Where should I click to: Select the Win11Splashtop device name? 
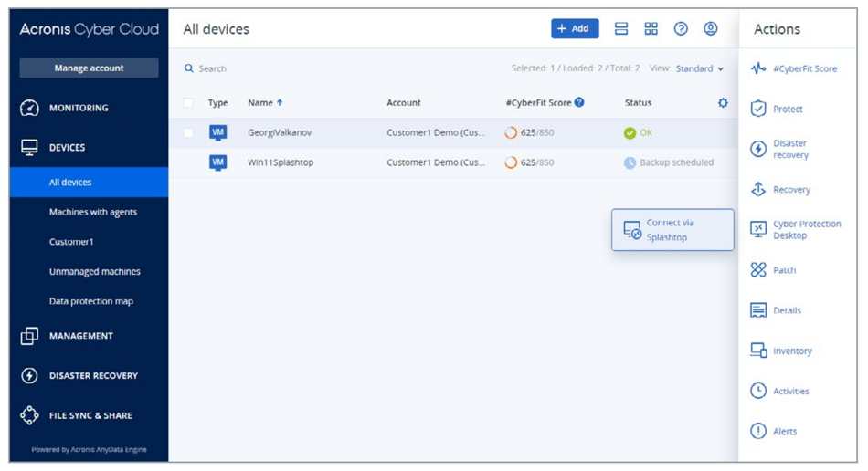click(281, 162)
